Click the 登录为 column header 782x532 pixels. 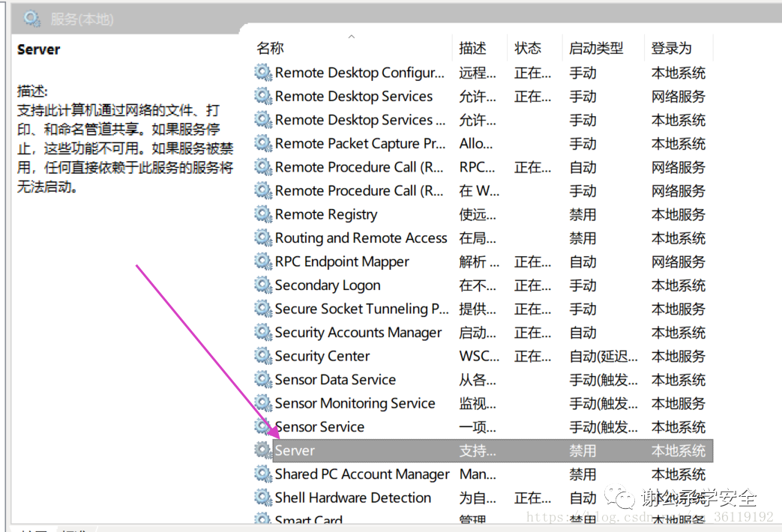(x=671, y=49)
